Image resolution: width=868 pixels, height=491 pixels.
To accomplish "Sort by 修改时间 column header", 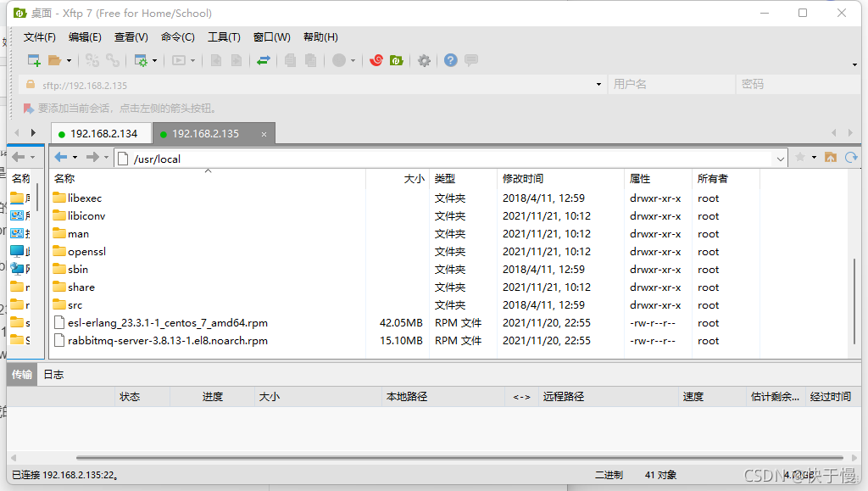I will tap(560, 178).
